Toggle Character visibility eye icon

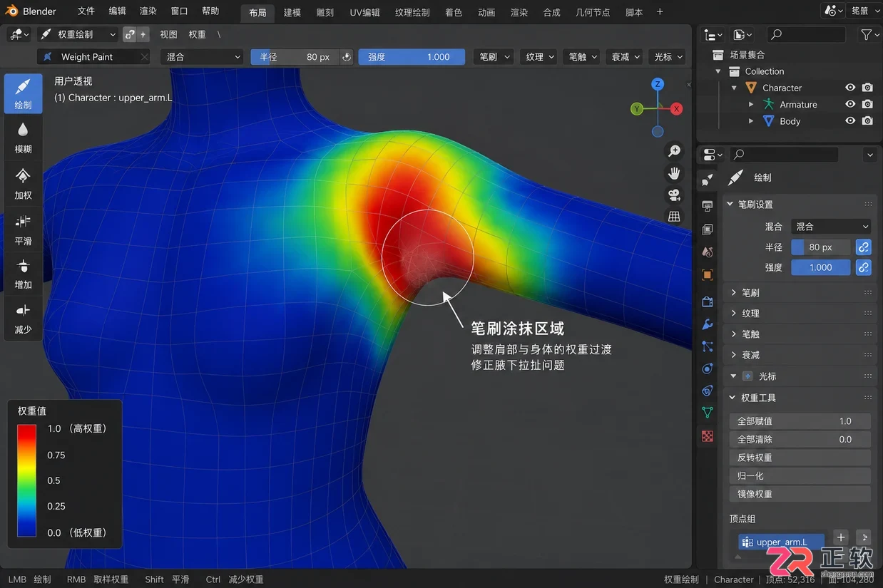(850, 88)
